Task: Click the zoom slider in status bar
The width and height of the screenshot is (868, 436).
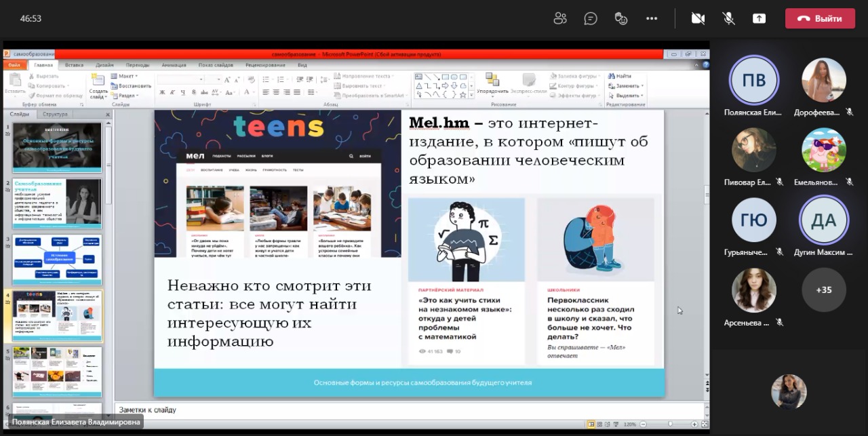Action: (x=670, y=424)
